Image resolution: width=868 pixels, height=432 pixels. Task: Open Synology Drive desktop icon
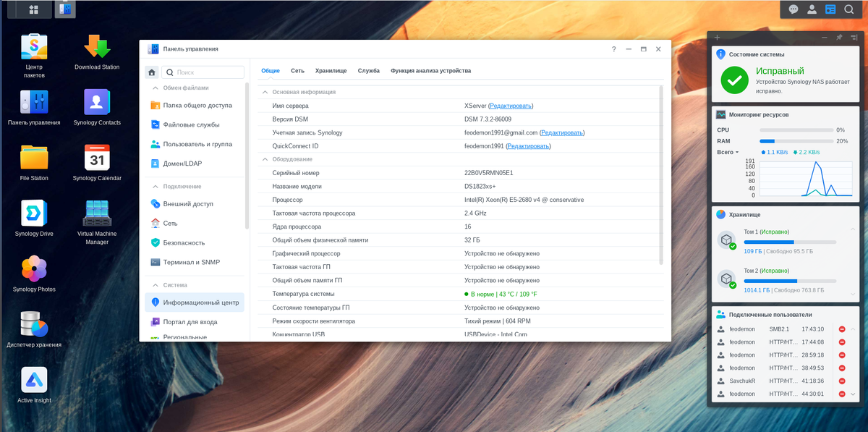point(34,213)
